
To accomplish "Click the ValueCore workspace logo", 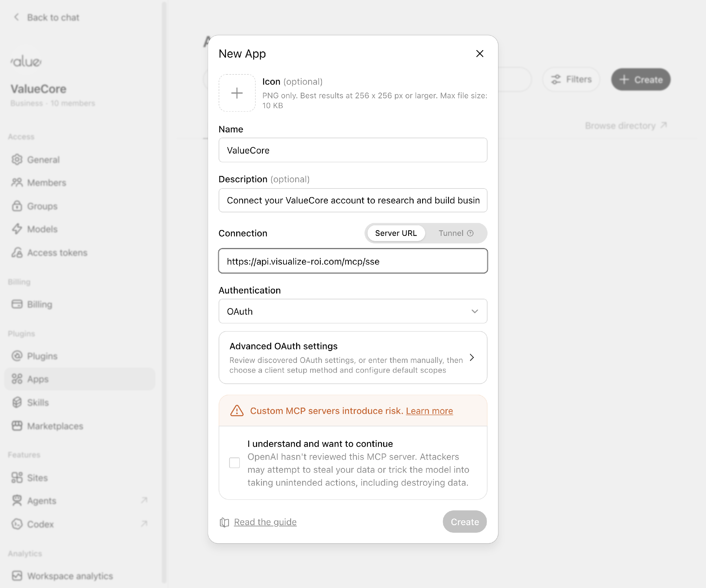I will click(26, 61).
